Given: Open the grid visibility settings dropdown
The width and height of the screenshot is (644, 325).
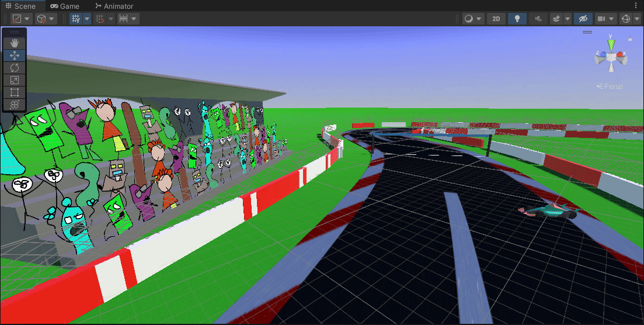Looking at the screenshot, I should [86, 19].
